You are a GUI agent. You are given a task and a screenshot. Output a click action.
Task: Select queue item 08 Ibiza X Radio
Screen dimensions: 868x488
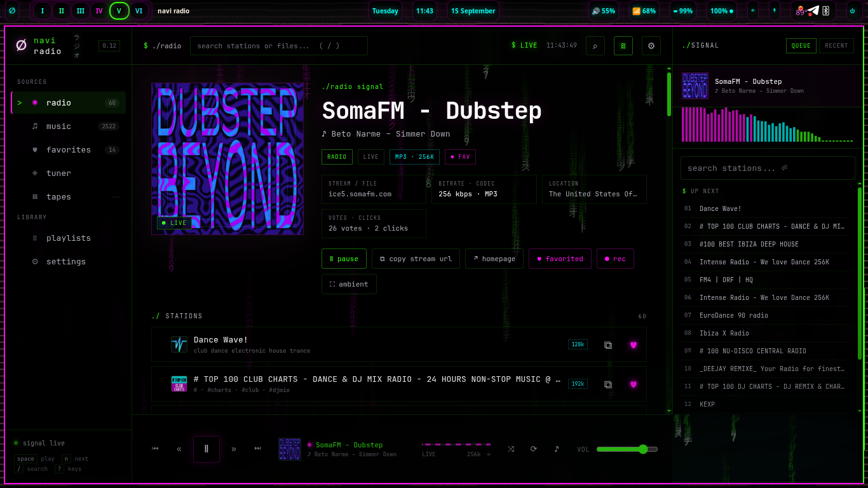(x=765, y=333)
